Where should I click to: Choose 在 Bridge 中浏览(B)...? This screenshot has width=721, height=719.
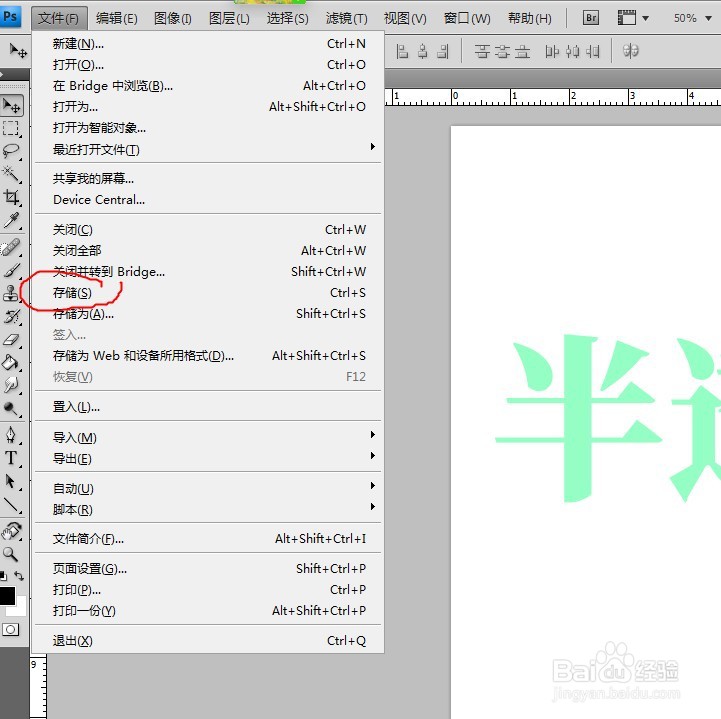pyautogui.click(x=208, y=86)
